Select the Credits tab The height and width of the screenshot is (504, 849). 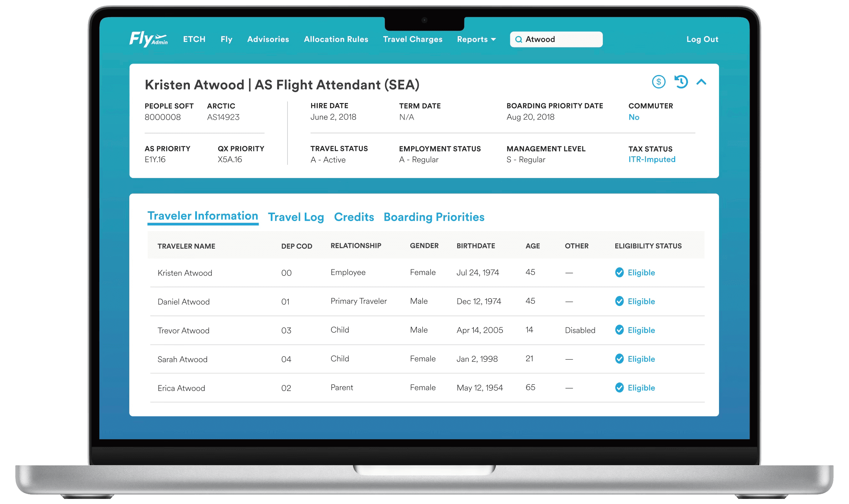pos(354,217)
